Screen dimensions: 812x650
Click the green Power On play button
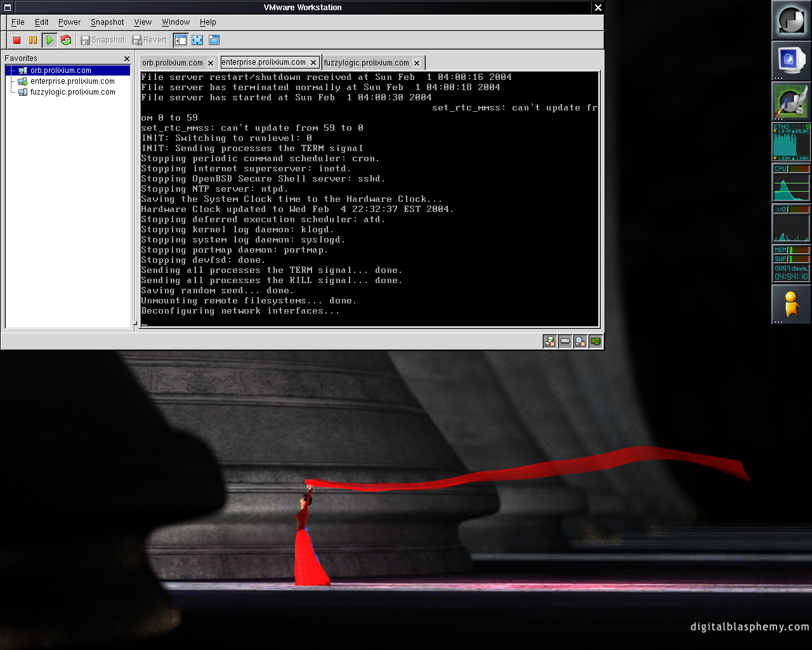coord(49,40)
